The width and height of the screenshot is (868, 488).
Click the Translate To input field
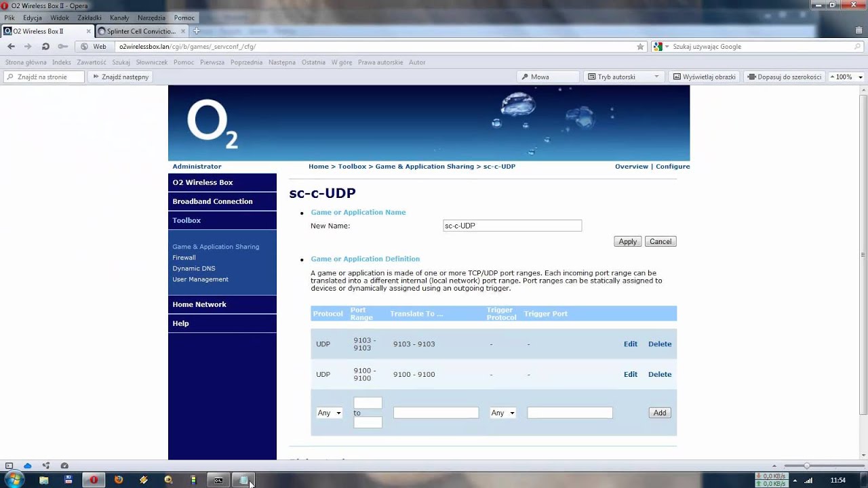(x=436, y=413)
